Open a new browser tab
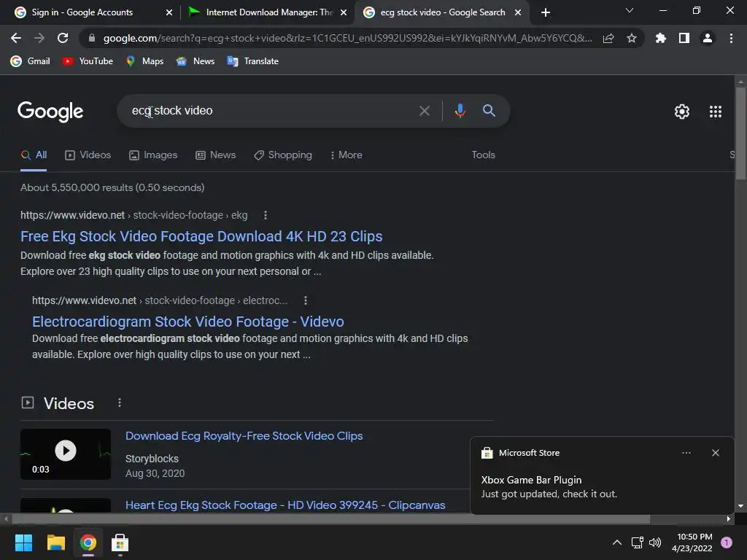The height and width of the screenshot is (560, 747). 546,12
